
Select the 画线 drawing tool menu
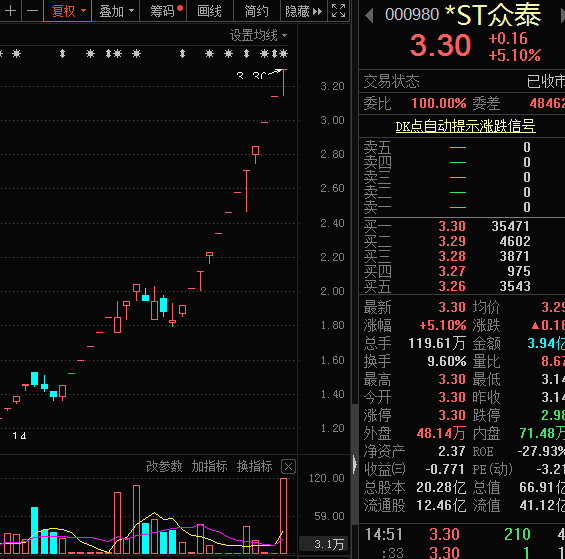(209, 11)
